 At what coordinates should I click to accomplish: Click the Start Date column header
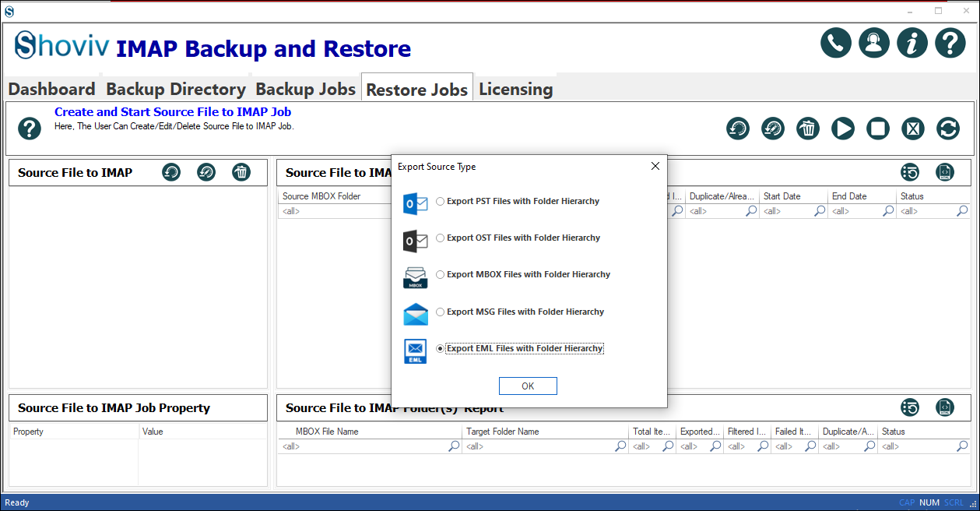pos(793,196)
